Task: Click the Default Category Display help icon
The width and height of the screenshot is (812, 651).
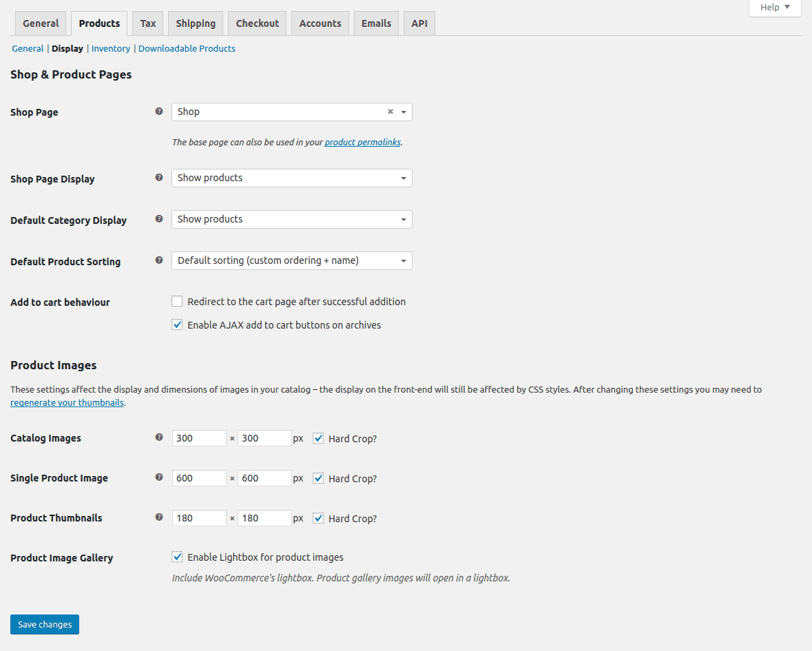Action: pos(159,218)
